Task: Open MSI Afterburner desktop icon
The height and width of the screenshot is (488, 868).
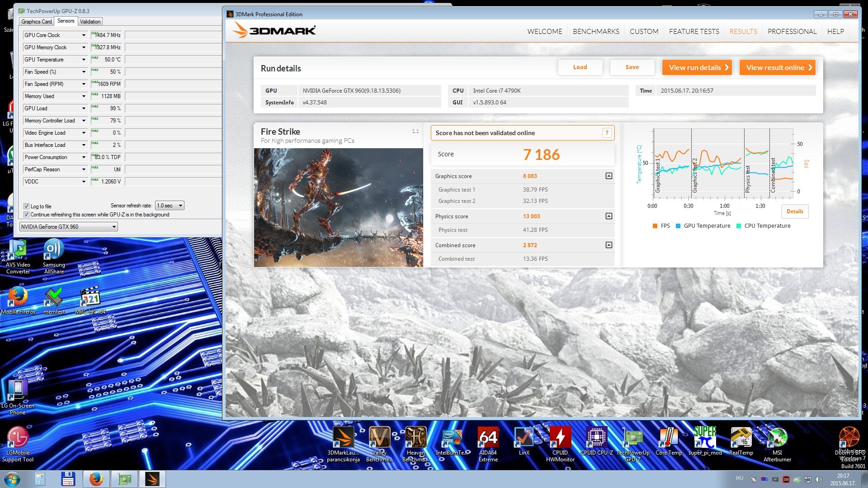Action: 777,444
